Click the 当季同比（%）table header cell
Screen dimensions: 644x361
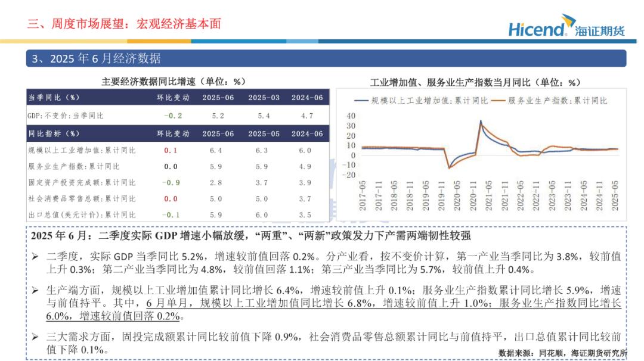coord(54,98)
